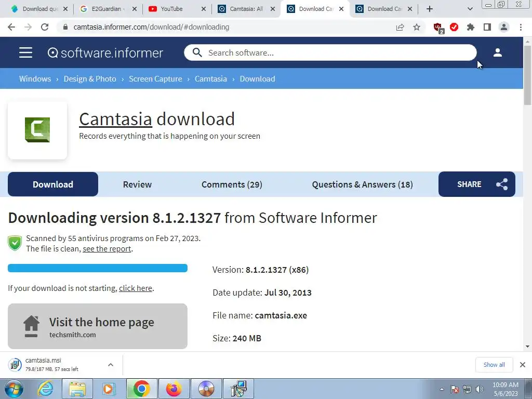Click the Camtasia breadcrumb link
The image size is (532, 399).
(x=211, y=79)
